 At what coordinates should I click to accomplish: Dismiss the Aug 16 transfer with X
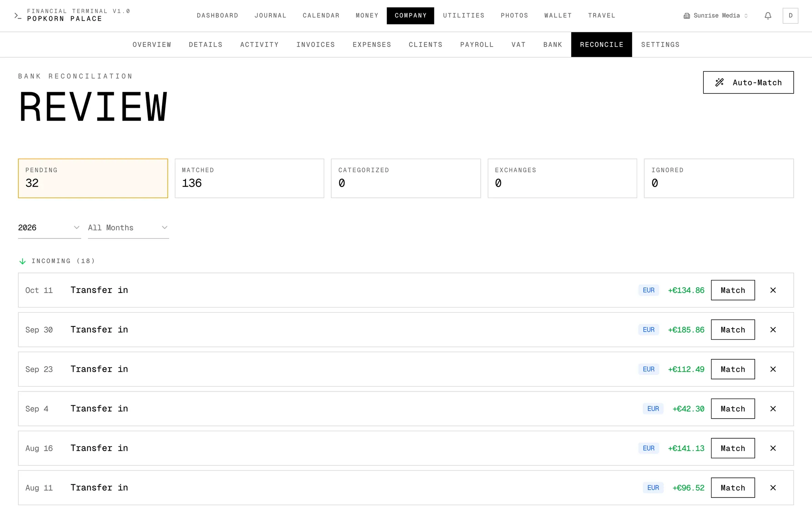(773, 448)
